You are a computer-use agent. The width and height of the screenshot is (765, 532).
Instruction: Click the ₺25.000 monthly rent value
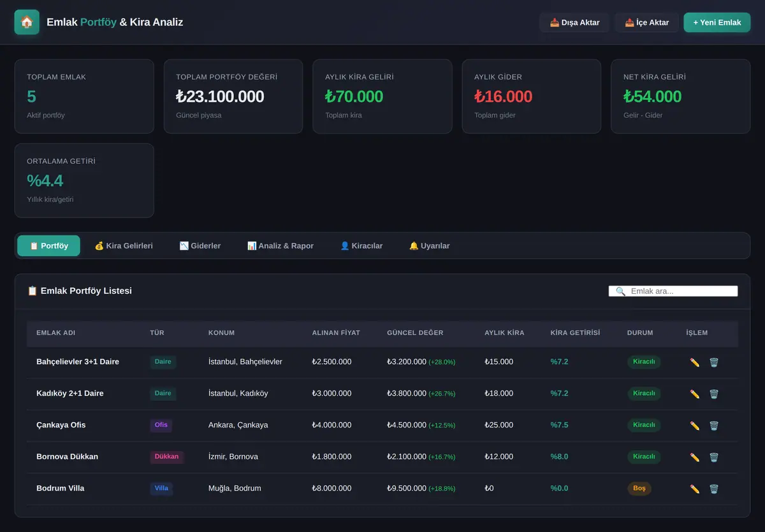click(x=499, y=425)
